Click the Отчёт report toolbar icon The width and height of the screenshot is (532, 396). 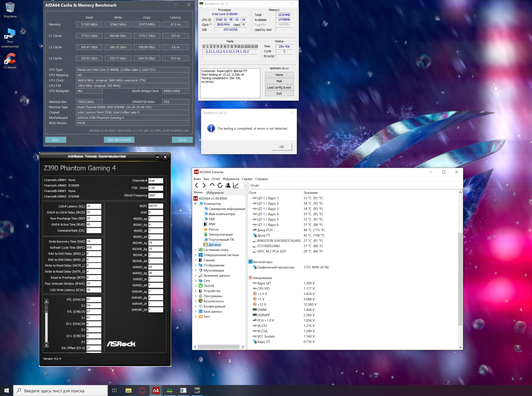tap(246, 185)
